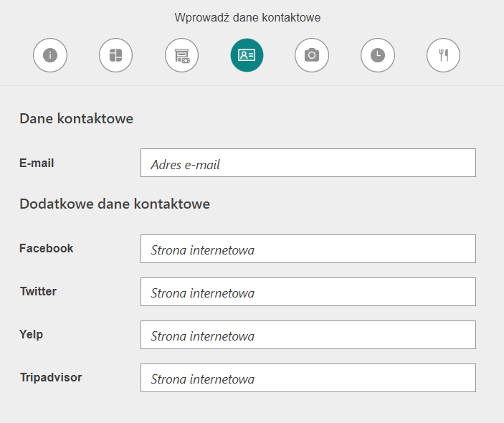Go to the clock opening hours step
The height and width of the screenshot is (423, 504).
tap(378, 55)
